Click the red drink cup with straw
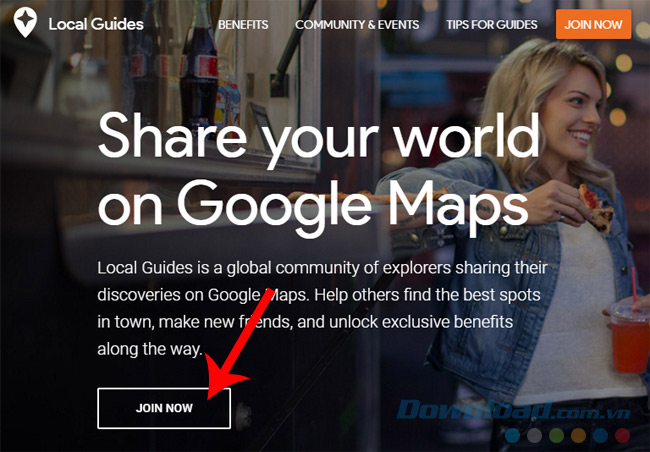This screenshot has height=452, width=650. (x=630, y=336)
